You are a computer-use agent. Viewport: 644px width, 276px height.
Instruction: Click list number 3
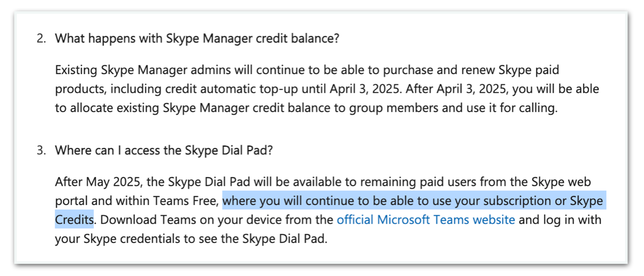click(x=41, y=151)
